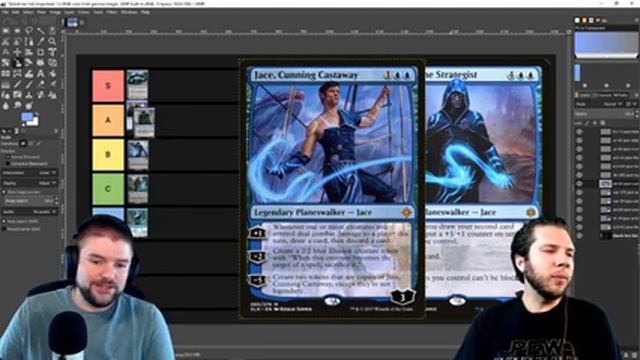Viewport: 640px width, 360px height.
Task: Select the Bucket Fill tool
Action: pyautogui.click(x=53, y=73)
